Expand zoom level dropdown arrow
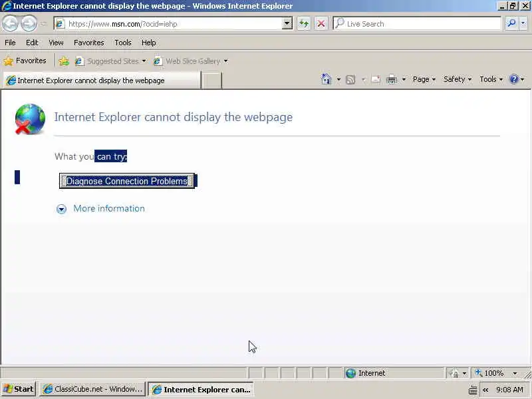This screenshot has height=399, width=532. (515, 374)
